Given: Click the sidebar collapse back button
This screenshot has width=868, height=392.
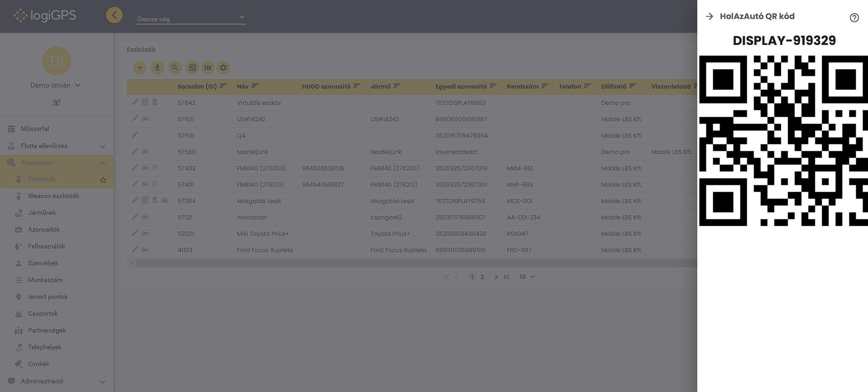Looking at the screenshot, I should [114, 15].
